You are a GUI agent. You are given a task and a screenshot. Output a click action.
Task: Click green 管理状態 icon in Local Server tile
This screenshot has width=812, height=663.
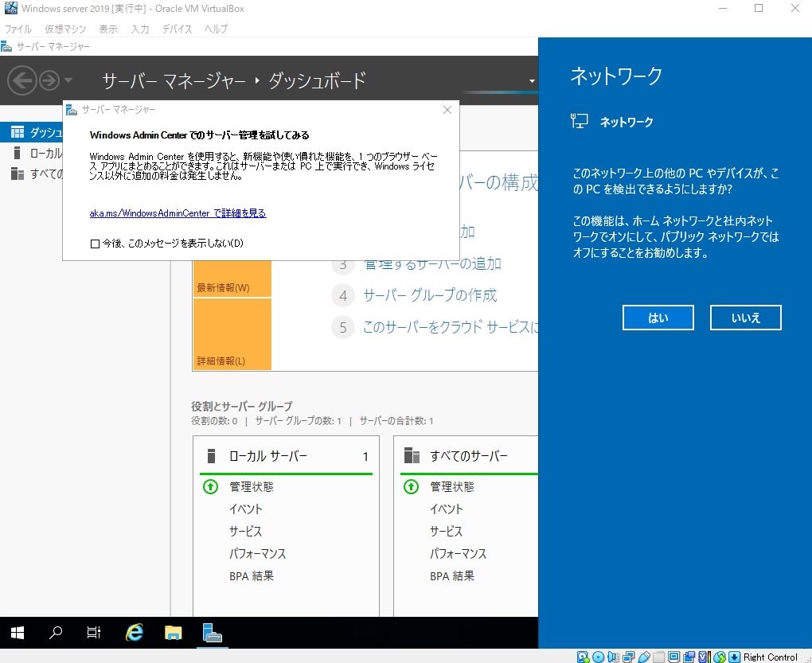click(x=210, y=486)
